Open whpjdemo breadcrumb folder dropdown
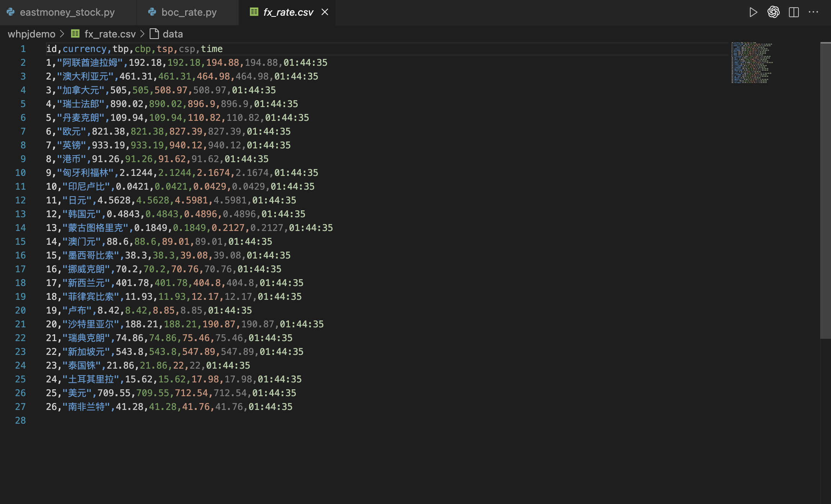The width and height of the screenshot is (831, 504). [x=31, y=34]
